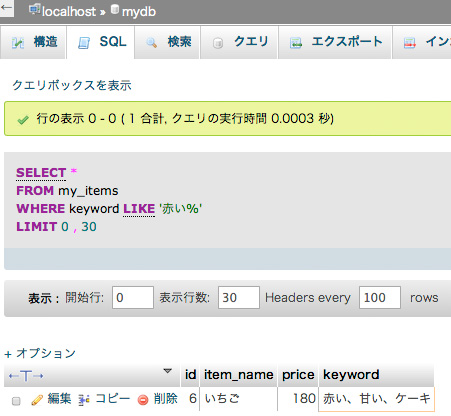Screen dimensions: 451x416
Task: Click the 表示行数 input field
Action: point(239,297)
